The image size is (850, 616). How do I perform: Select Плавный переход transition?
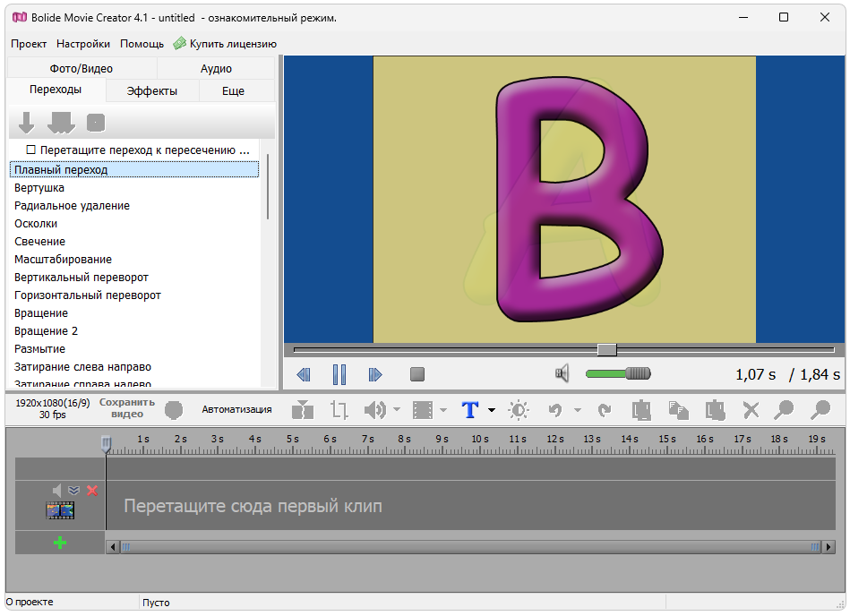tap(133, 169)
